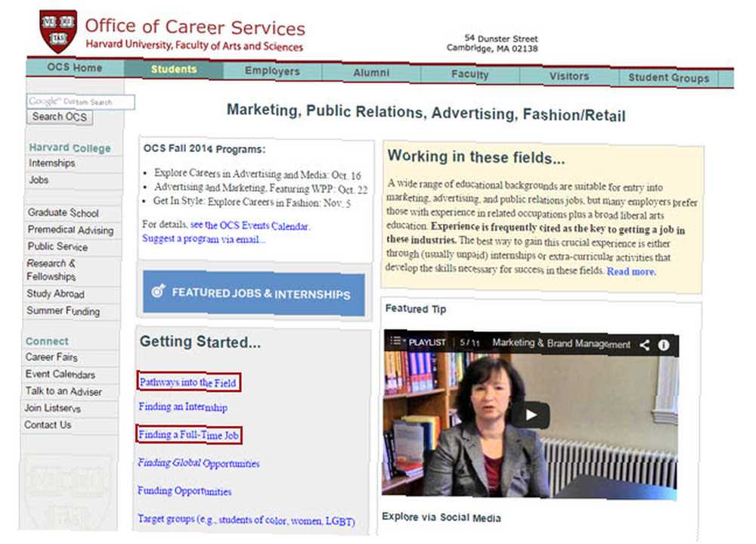Image resolution: width=756 pixels, height=544 pixels.
Task: Open Finding an Internship link
Action: (183, 407)
